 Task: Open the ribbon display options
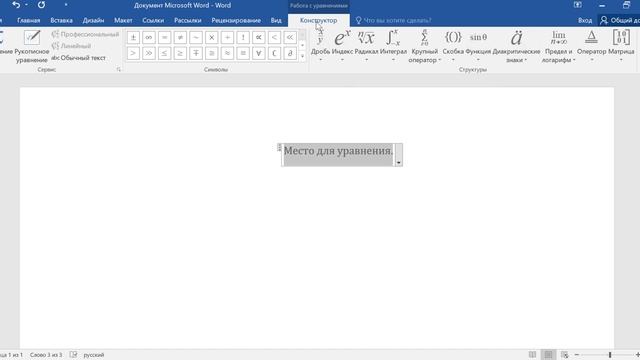[x=578, y=5]
